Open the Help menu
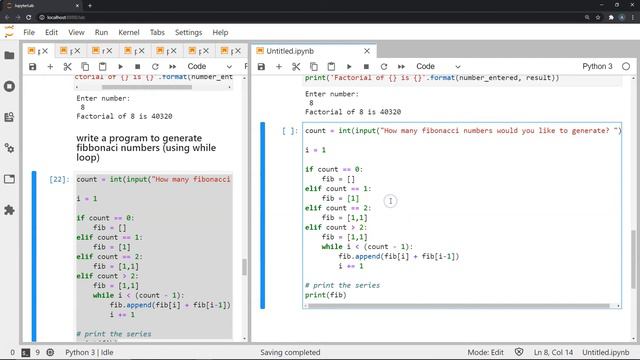The height and width of the screenshot is (360, 640). pos(220,32)
